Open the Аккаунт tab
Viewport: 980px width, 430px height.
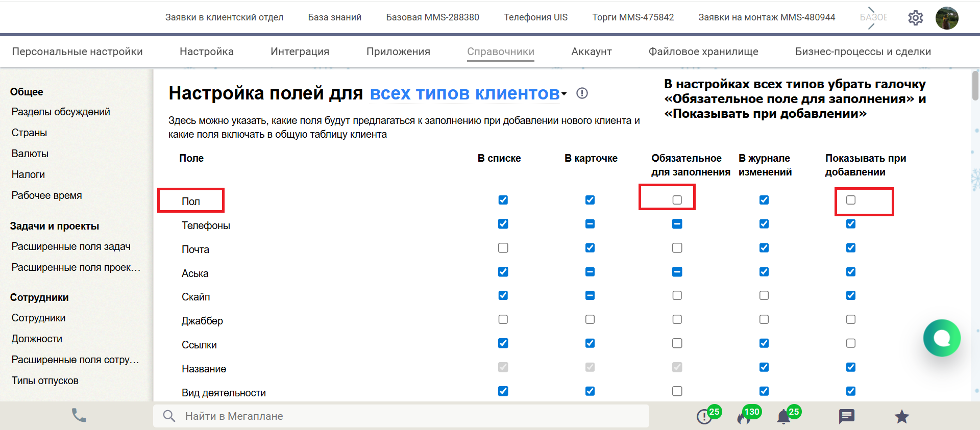point(591,52)
